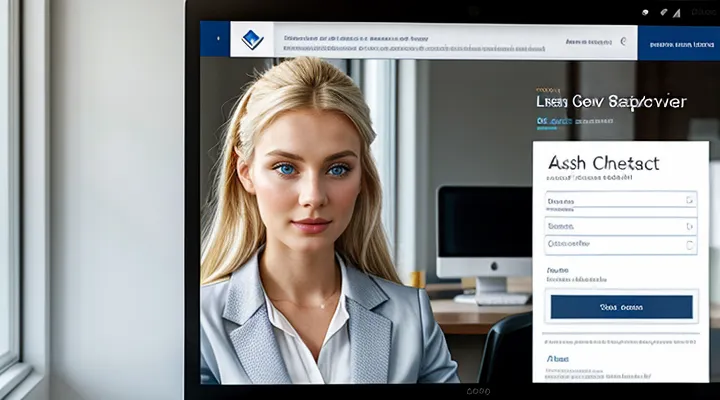
Task: Click the blue 'Abas' link below form divider
Action: (x=557, y=357)
